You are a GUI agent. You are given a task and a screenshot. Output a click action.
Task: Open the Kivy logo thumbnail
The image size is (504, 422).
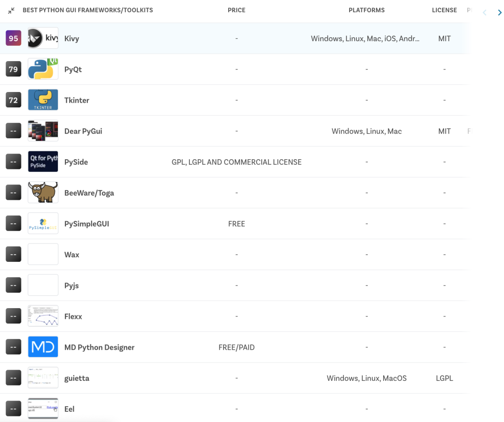pos(43,38)
